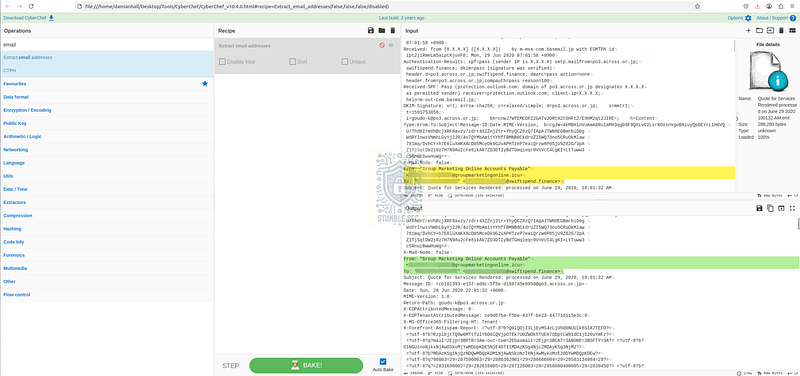
Task: Enable Display total checkbox
Action: [222, 62]
